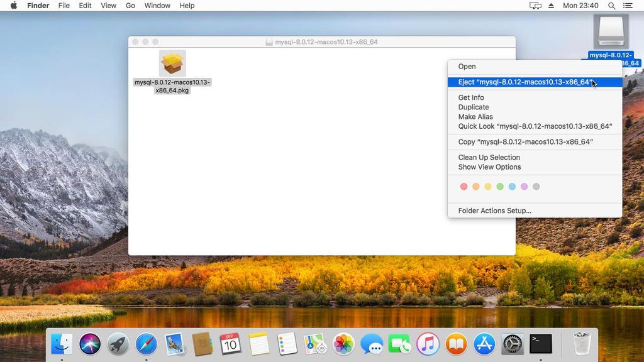Choose Clean Up Selection
The image size is (644, 362).
535,158
